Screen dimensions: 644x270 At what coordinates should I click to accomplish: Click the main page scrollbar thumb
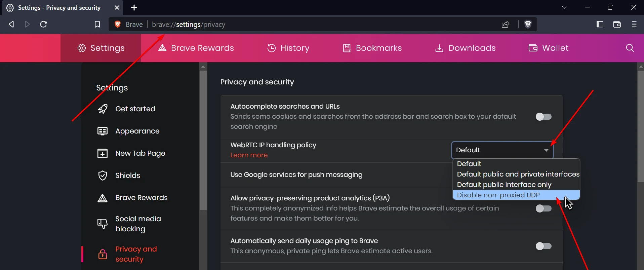coord(641,126)
